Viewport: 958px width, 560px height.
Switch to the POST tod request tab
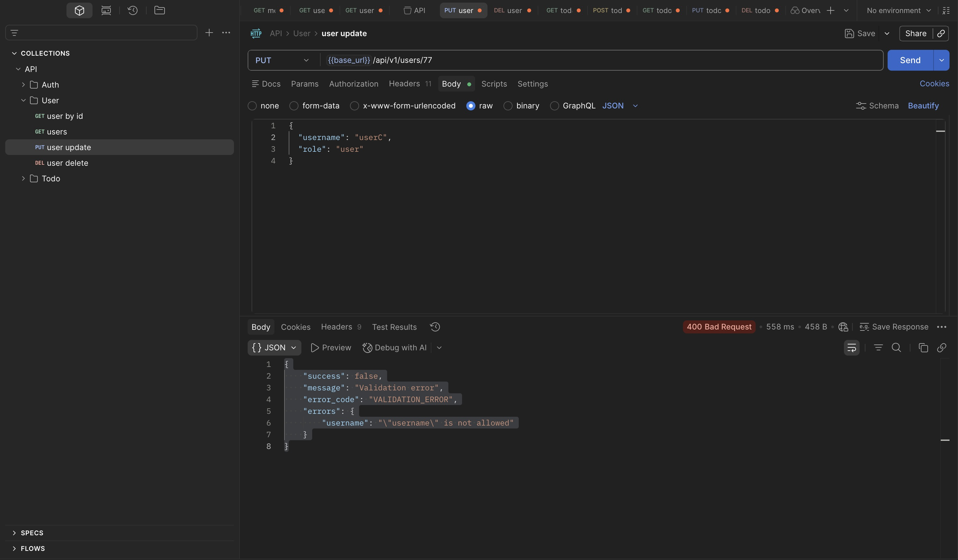(x=611, y=10)
